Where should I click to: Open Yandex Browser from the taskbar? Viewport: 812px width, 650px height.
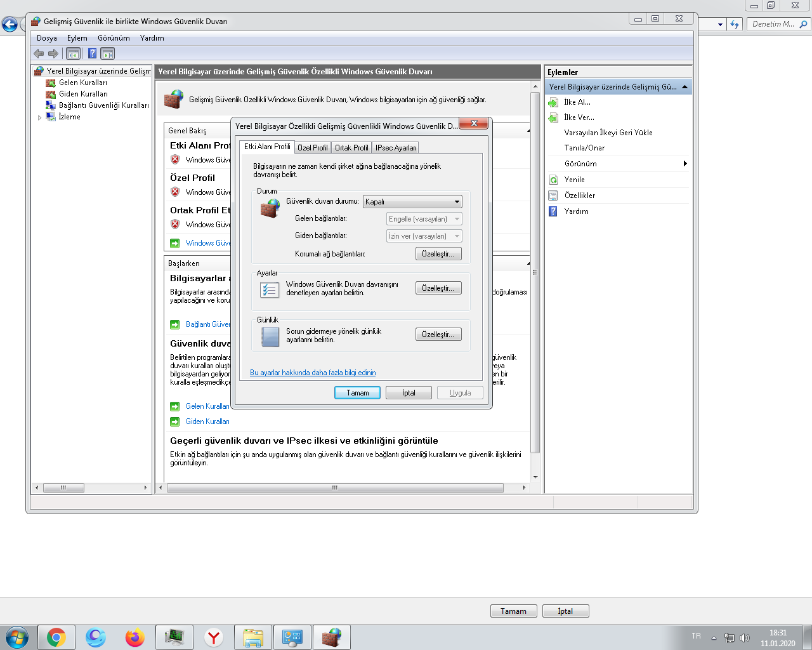(x=214, y=637)
